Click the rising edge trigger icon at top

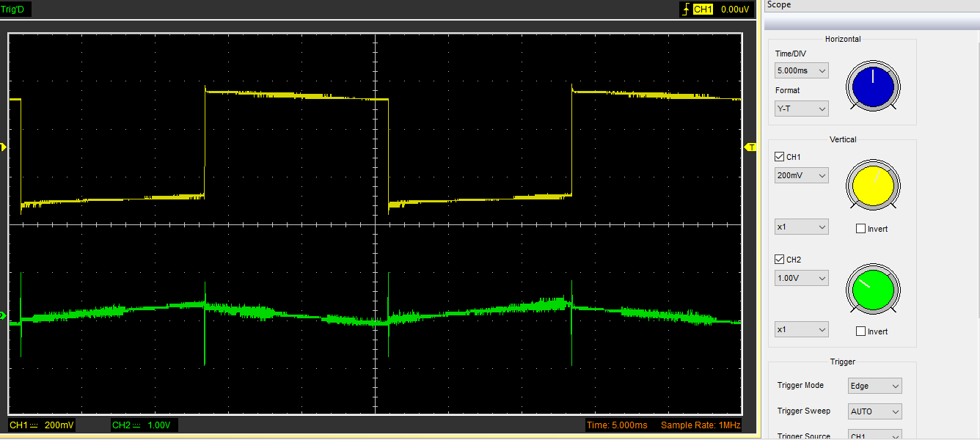(x=685, y=10)
